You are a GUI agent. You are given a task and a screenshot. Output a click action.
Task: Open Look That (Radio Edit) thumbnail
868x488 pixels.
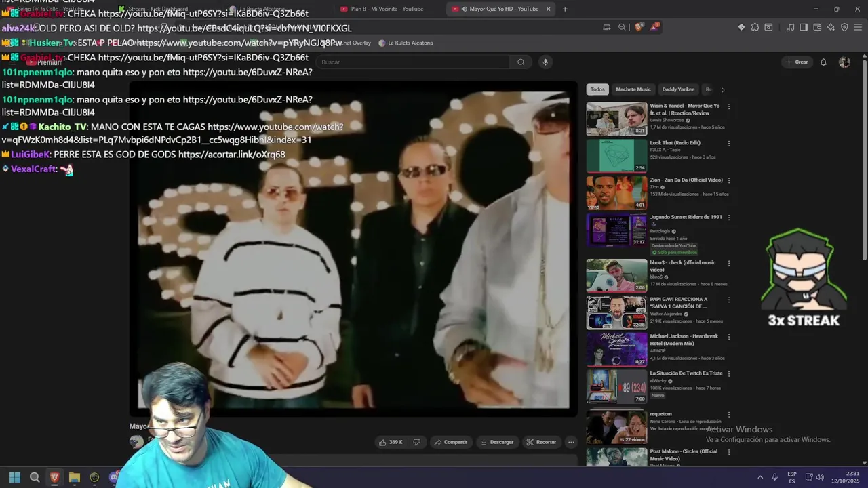[616, 156]
